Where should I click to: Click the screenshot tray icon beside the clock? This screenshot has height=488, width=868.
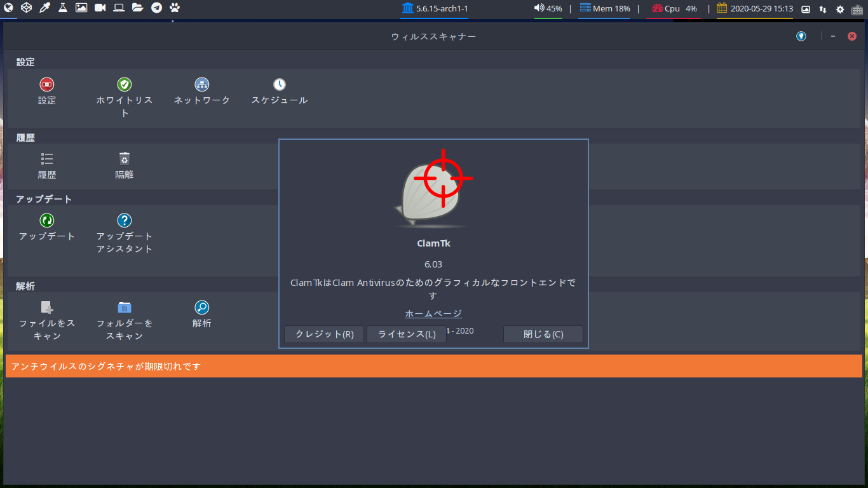coord(806,9)
